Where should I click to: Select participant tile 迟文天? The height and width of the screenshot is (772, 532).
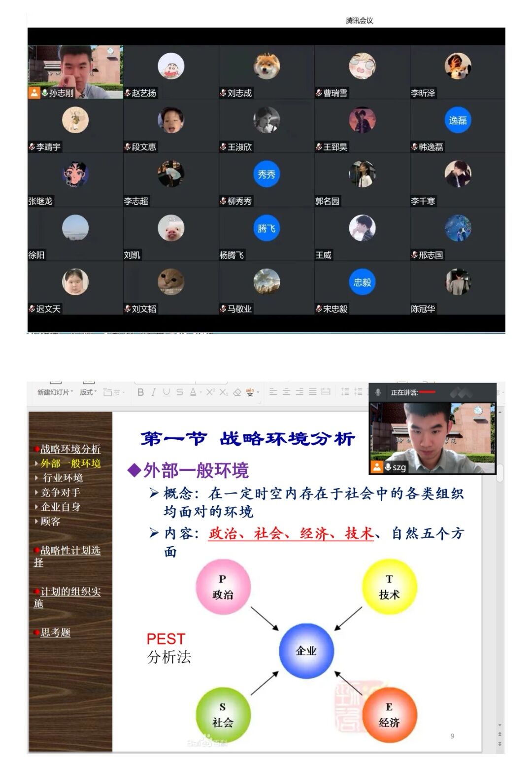point(75,288)
